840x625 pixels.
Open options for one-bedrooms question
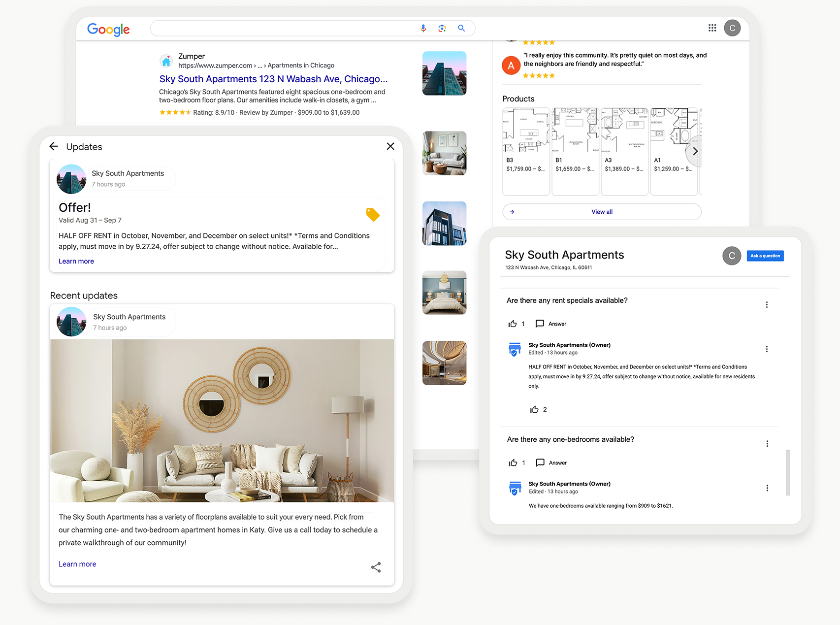pos(767,443)
